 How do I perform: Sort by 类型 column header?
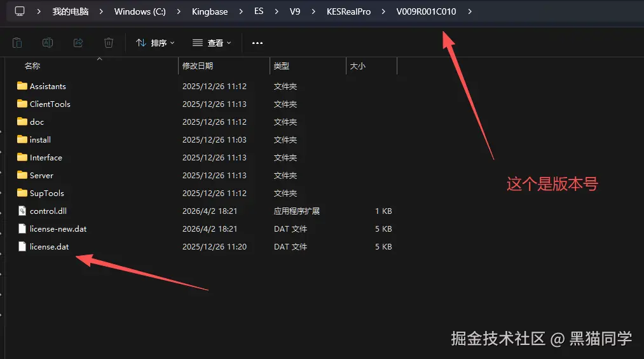[x=282, y=66]
